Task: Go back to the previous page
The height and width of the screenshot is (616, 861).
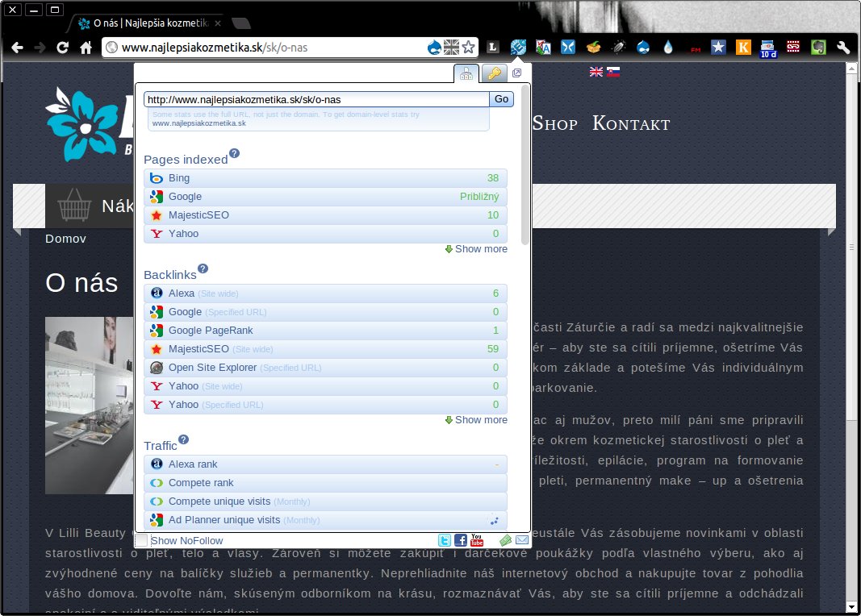Action: pyautogui.click(x=17, y=48)
